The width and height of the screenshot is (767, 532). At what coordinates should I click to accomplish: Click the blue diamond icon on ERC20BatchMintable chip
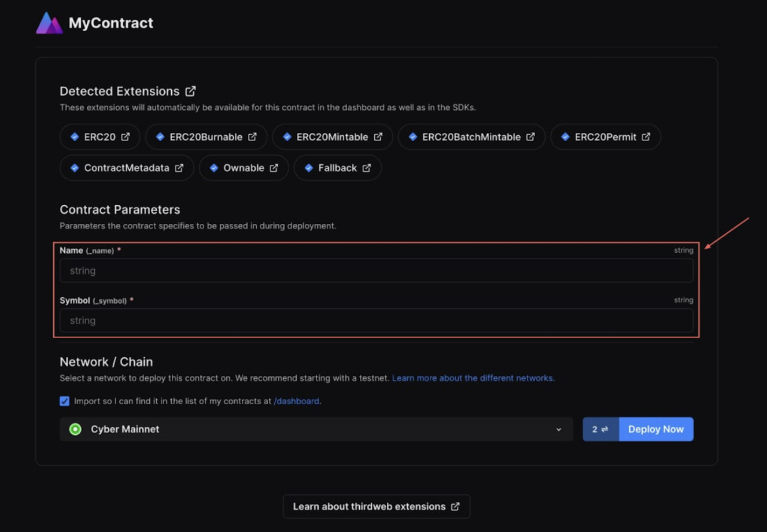click(x=413, y=137)
